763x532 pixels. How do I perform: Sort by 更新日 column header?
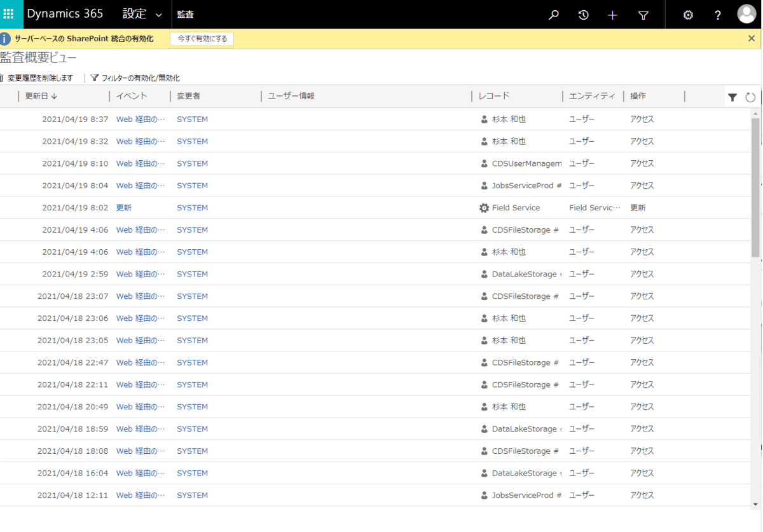click(41, 96)
